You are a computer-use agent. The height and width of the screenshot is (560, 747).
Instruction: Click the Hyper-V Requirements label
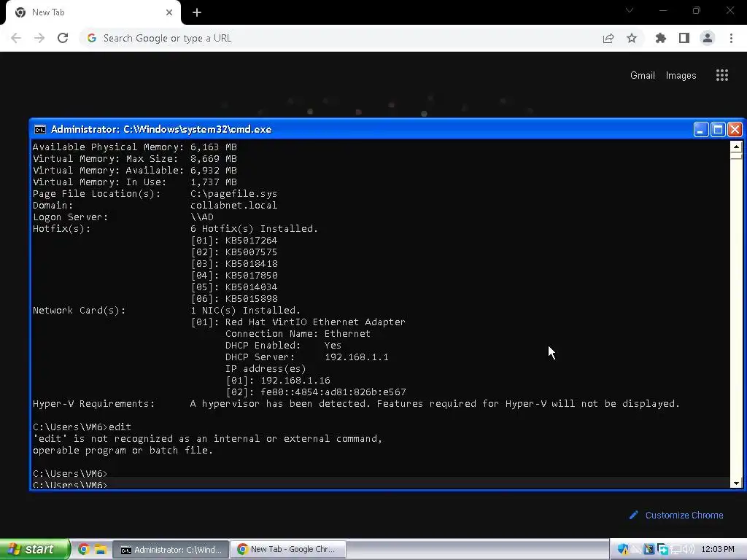pos(94,404)
